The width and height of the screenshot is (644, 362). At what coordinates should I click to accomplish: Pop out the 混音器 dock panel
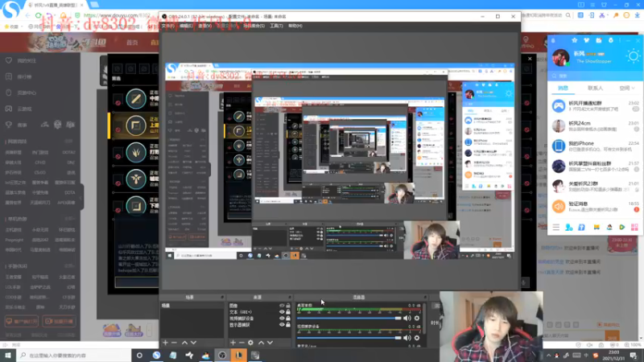(x=425, y=297)
